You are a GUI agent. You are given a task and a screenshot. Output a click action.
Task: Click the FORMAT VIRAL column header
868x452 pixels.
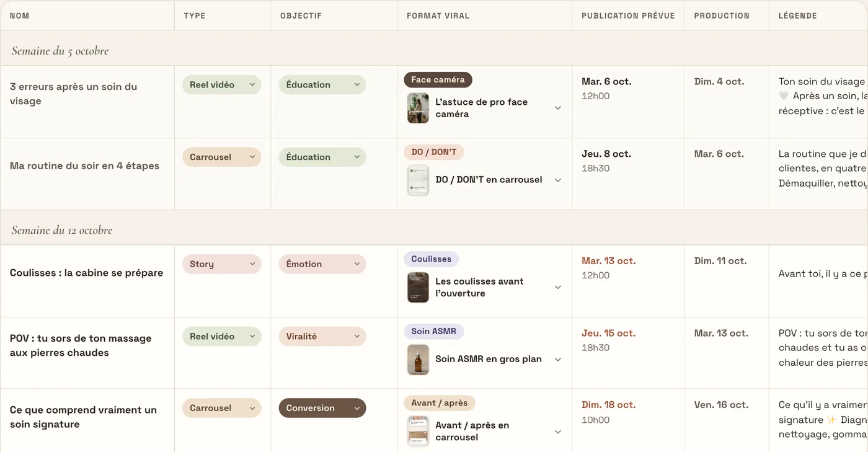point(438,16)
